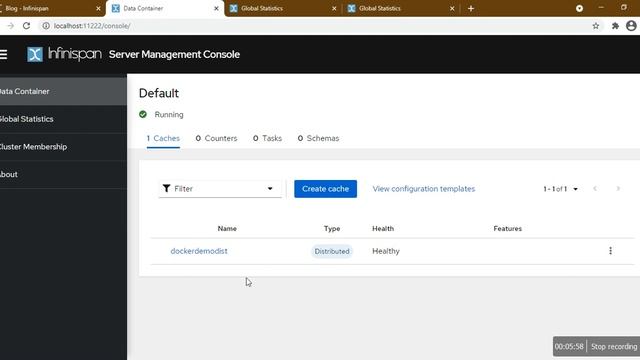Switch to the Schemas tab
The image size is (640, 360).
318,138
